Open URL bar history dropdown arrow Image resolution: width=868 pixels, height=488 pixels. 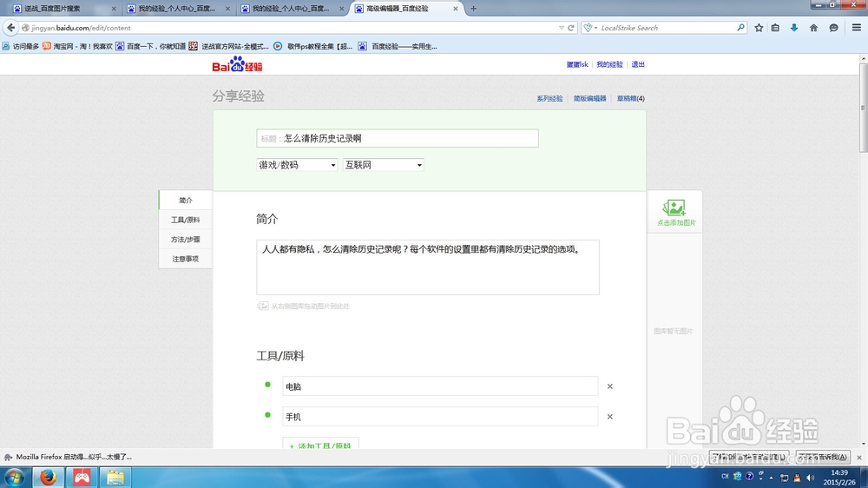click(562, 28)
